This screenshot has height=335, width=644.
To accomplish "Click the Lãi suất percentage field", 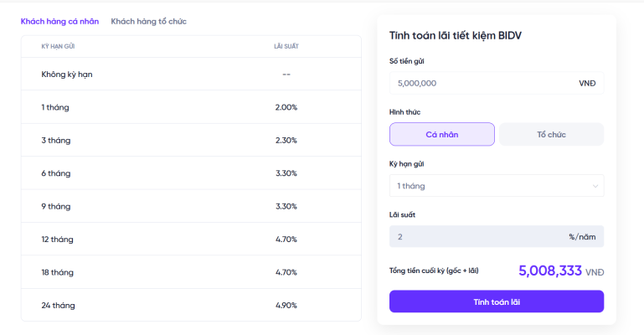I will coord(497,236).
